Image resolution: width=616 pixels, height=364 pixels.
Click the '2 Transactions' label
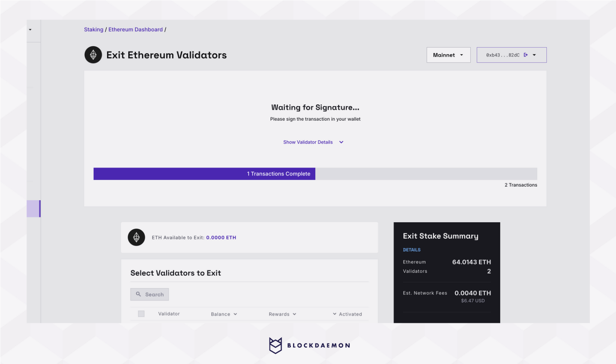521,185
